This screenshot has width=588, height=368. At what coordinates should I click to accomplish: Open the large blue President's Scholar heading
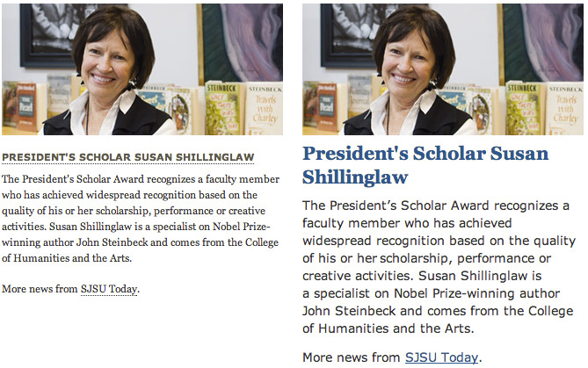click(x=420, y=165)
